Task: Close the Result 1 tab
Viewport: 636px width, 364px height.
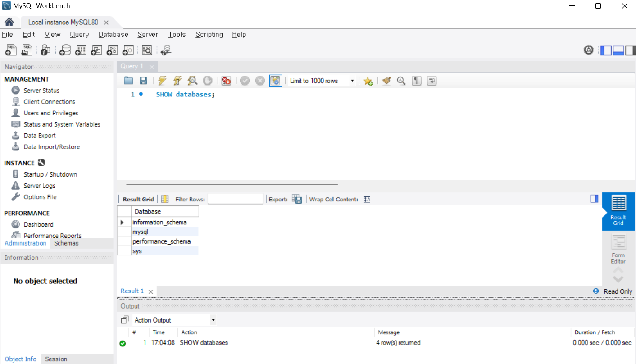Action: tap(150, 291)
